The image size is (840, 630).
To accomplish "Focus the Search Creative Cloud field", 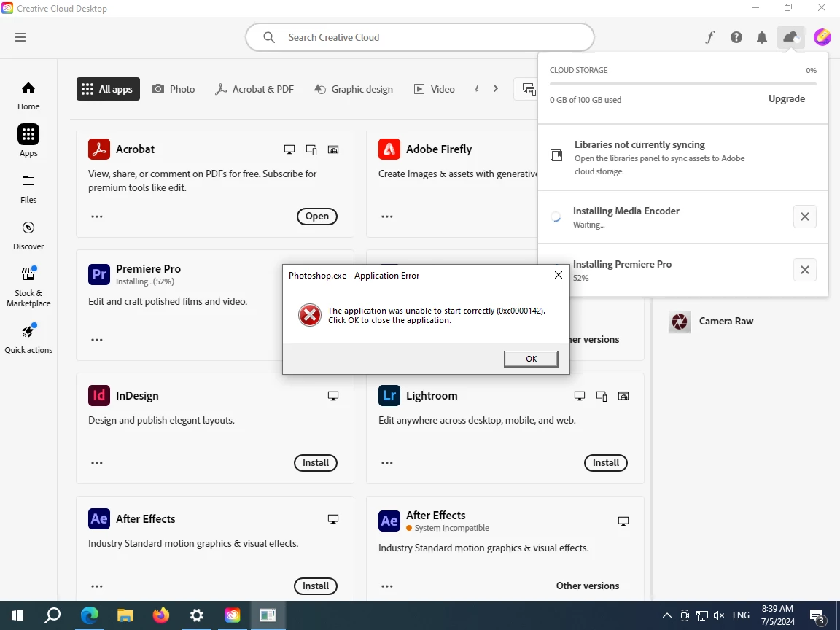I will coord(420,37).
